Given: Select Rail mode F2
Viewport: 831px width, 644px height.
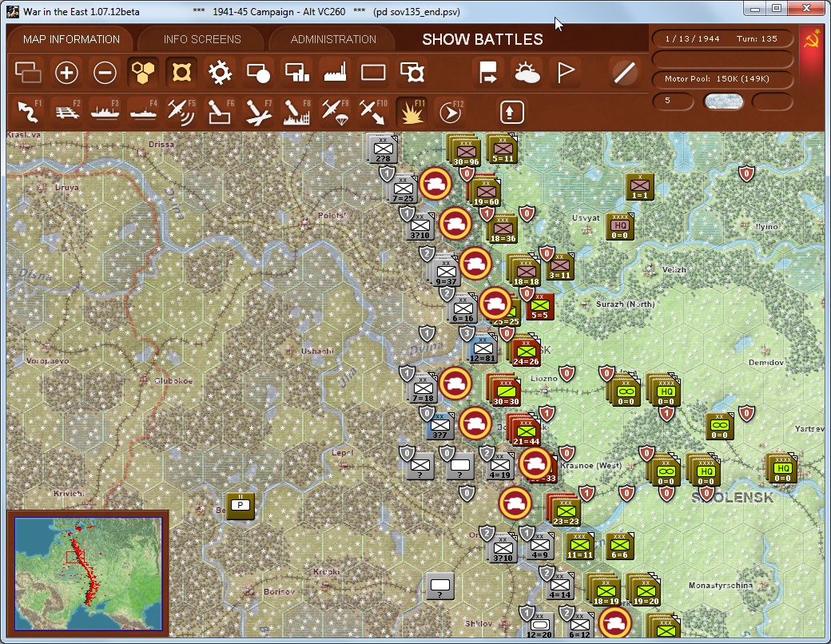Looking at the screenshot, I should pyautogui.click(x=67, y=112).
